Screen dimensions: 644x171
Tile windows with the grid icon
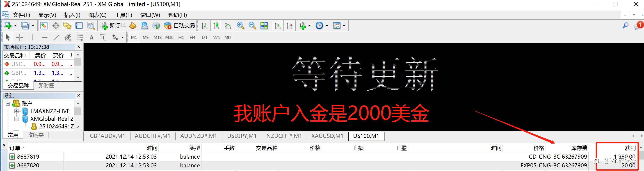(x=264, y=25)
